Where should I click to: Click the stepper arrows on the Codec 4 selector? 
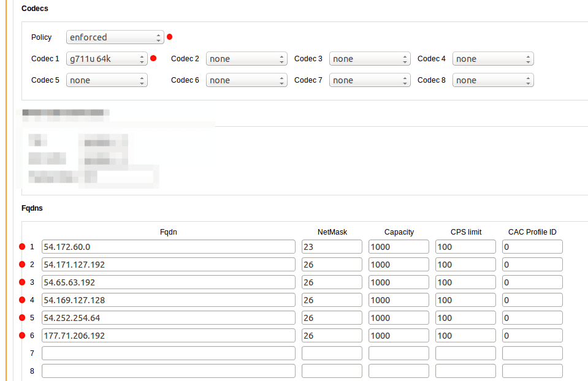pyautogui.click(x=528, y=58)
